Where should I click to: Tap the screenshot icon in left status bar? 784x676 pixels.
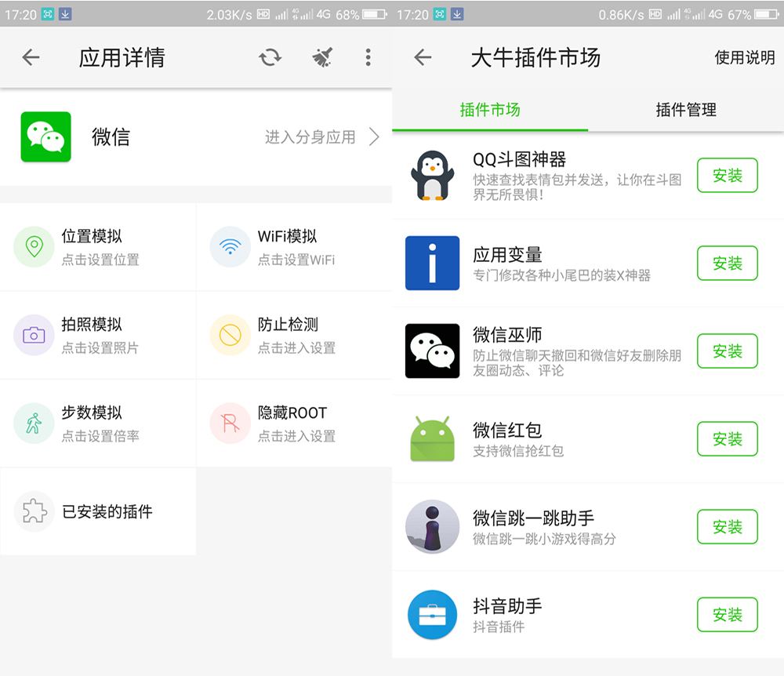click(48, 14)
